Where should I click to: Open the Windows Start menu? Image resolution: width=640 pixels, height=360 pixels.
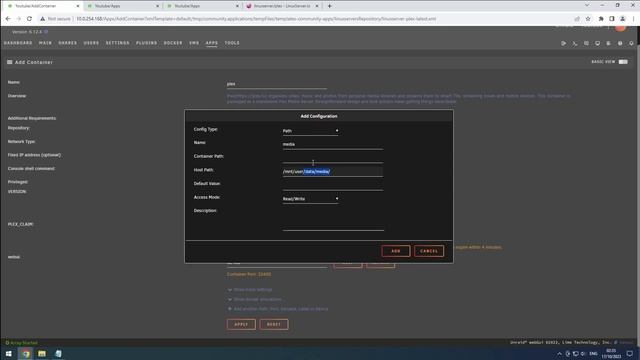click(9, 353)
